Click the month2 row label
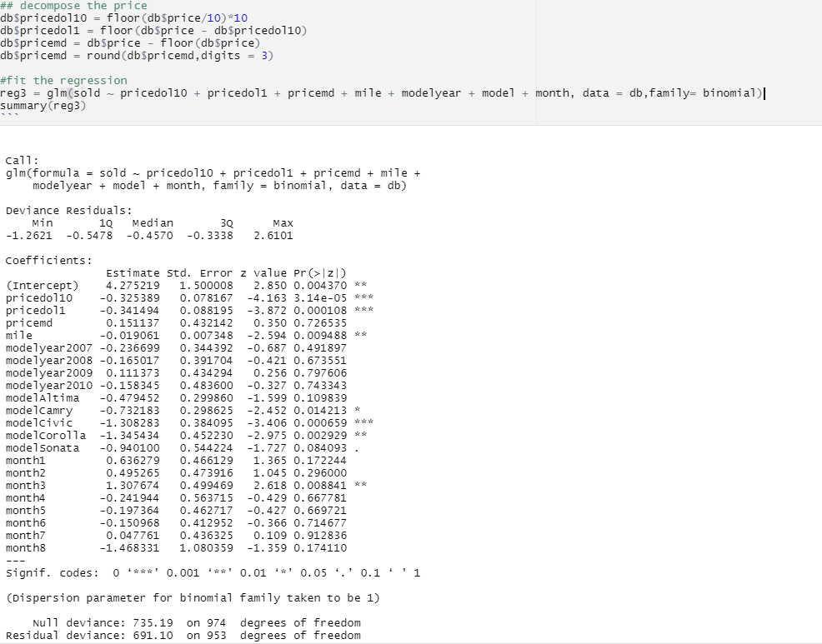The width and height of the screenshot is (822, 644). click(x=25, y=473)
